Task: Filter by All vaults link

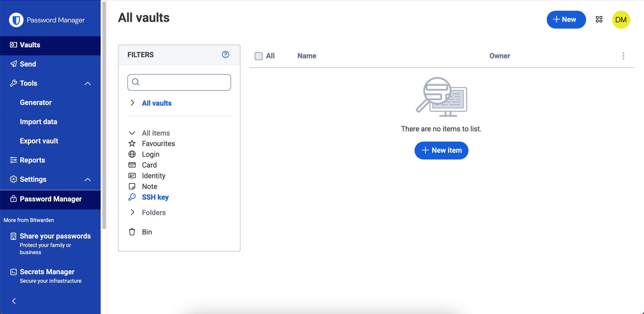Action: [x=157, y=103]
